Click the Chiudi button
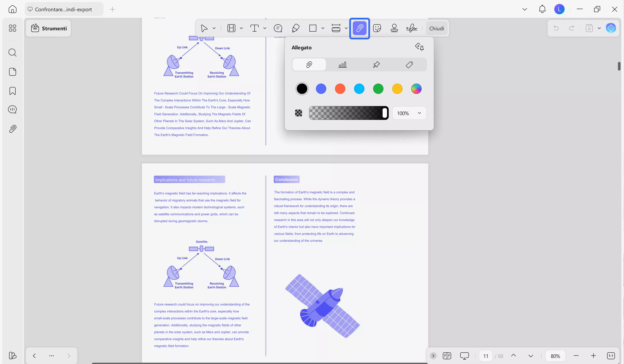Viewport: 624px width, 364px height. tap(436, 28)
